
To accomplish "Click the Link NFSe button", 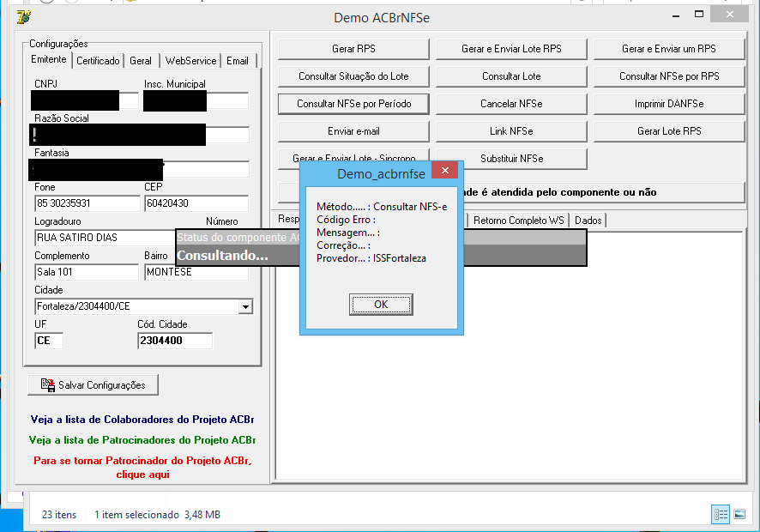I will click(511, 131).
